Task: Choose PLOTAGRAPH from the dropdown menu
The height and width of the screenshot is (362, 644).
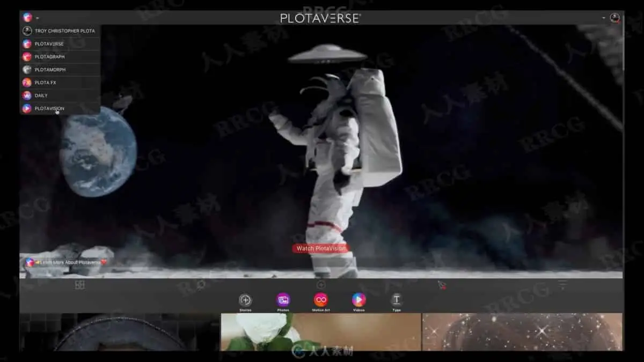Action: click(x=60, y=57)
